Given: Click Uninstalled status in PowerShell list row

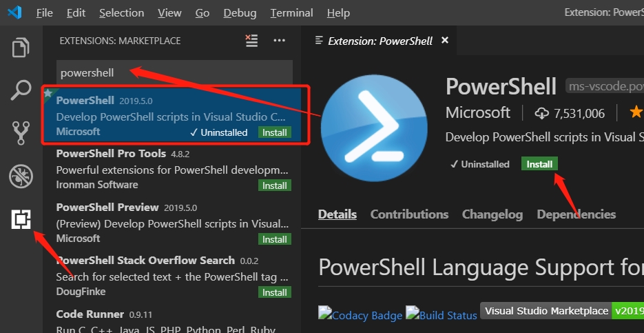Looking at the screenshot, I should (x=219, y=132).
